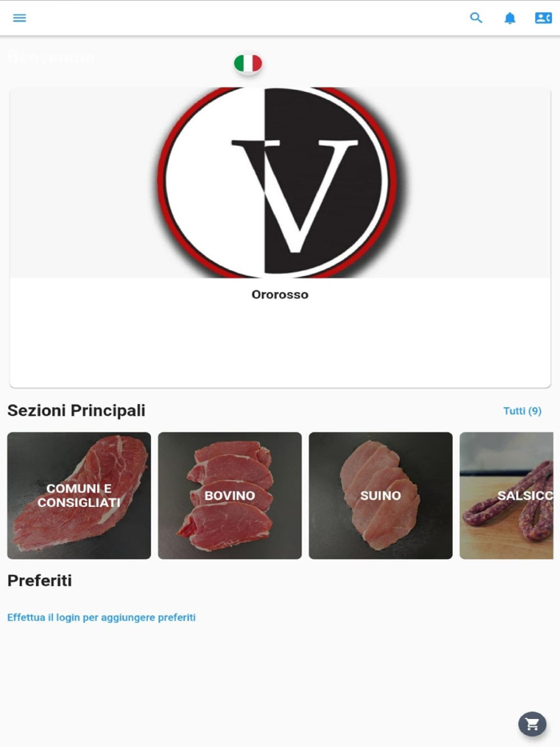The height and width of the screenshot is (747, 560).
Task: Open the contact card icon
Action: pyautogui.click(x=543, y=18)
